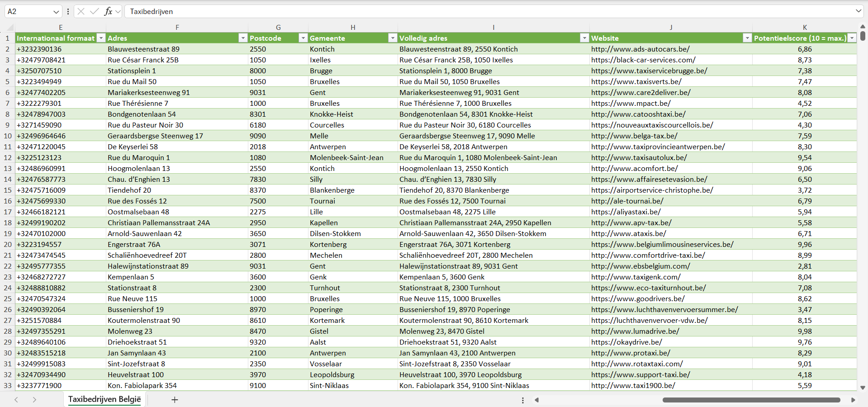
Task: Open the Website column filter dropdown
Action: coord(747,38)
